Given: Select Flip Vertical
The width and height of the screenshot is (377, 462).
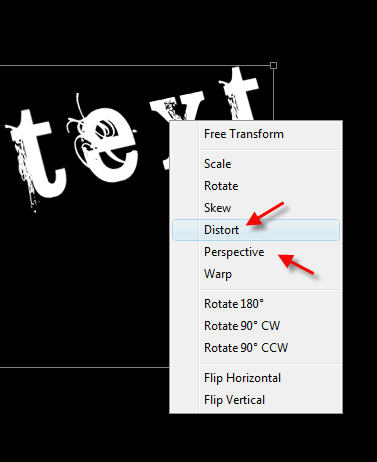Looking at the screenshot, I should tap(256, 400).
